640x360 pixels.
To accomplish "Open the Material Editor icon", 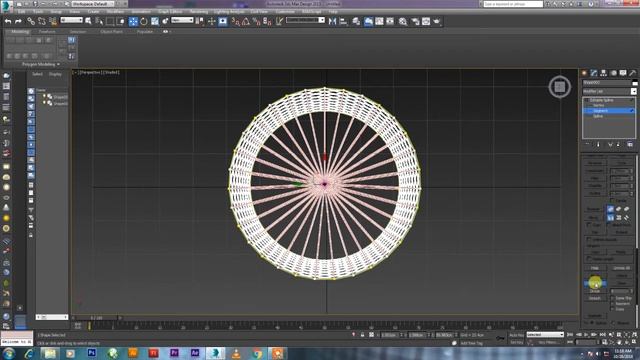I will 403,21.
